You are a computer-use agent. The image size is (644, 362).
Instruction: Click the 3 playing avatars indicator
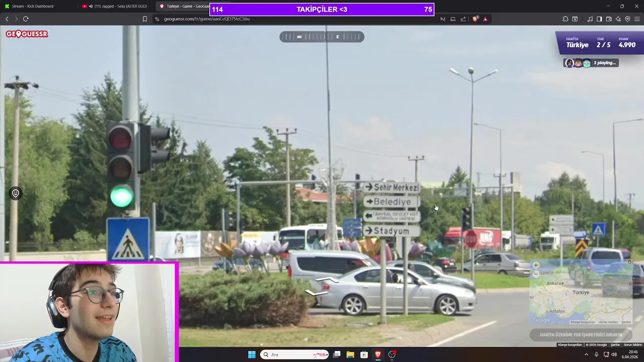591,63
